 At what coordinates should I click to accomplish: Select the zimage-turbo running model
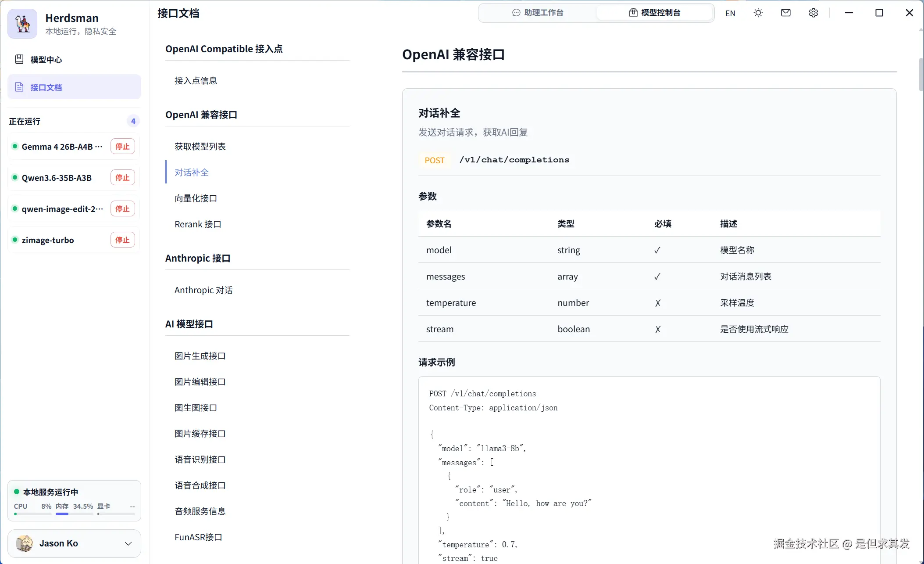pyautogui.click(x=48, y=240)
